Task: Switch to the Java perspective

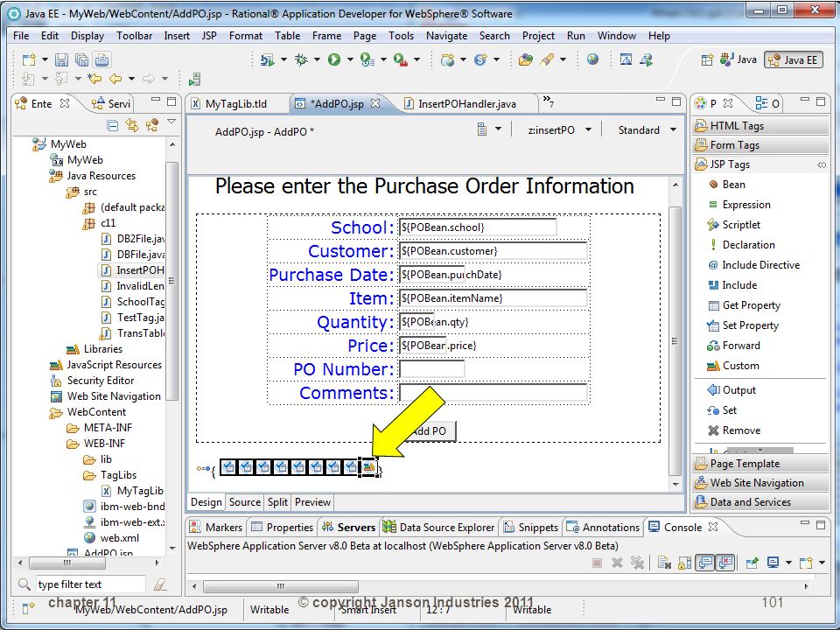Action: (x=738, y=59)
